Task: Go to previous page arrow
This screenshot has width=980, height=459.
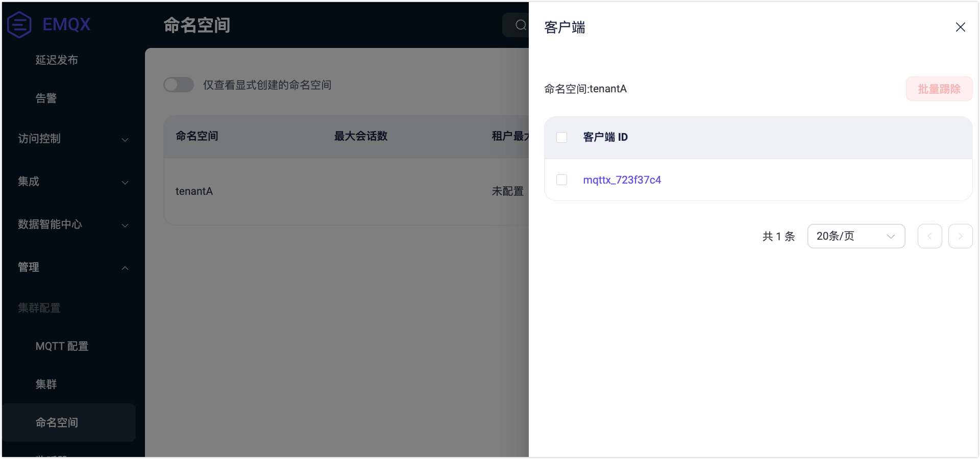Action: click(x=929, y=236)
